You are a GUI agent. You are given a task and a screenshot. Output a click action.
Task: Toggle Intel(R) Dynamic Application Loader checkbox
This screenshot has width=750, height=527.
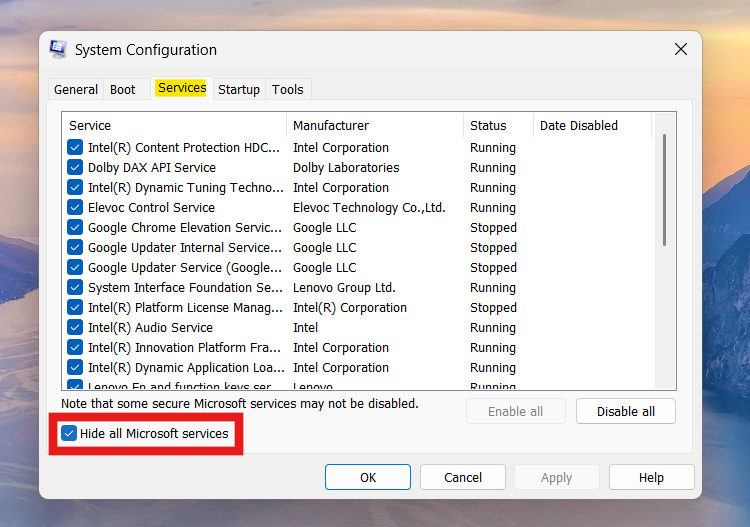click(x=75, y=367)
